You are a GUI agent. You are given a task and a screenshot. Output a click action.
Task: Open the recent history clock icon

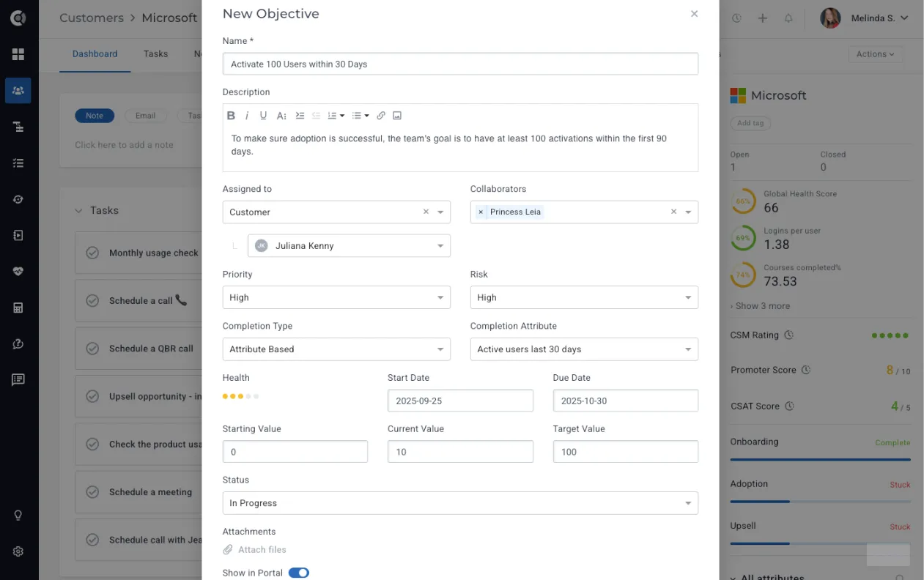tap(736, 18)
